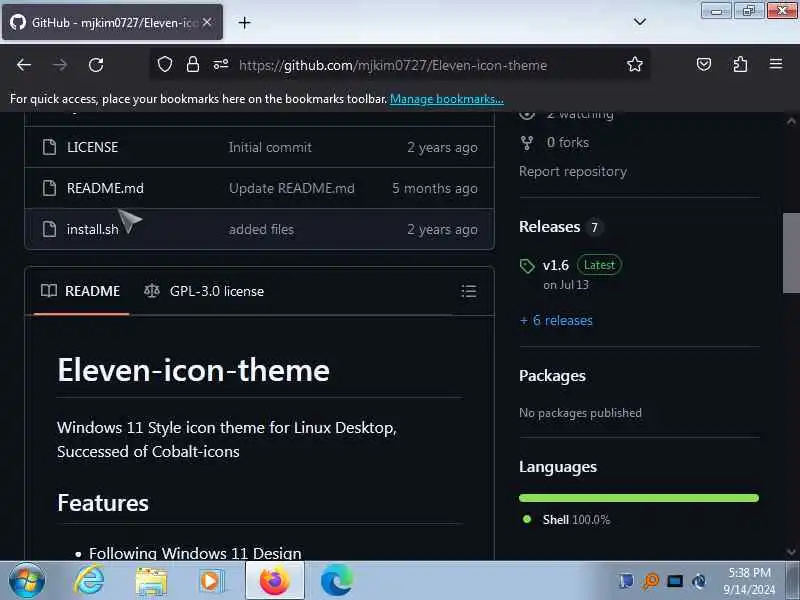Image resolution: width=800 pixels, height=600 pixels.
Task: Open the README outline list icon
Action: tap(469, 291)
